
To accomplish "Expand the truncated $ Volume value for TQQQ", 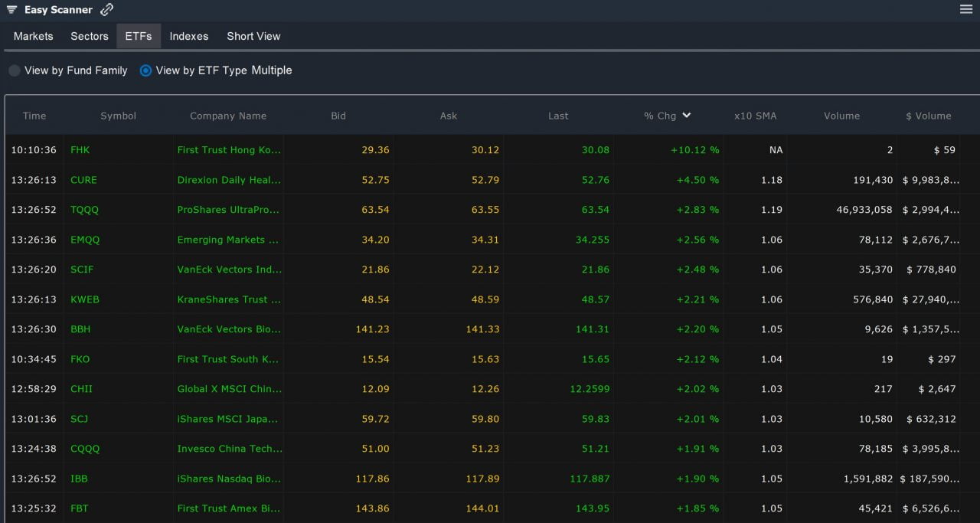I will click(x=929, y=209).
